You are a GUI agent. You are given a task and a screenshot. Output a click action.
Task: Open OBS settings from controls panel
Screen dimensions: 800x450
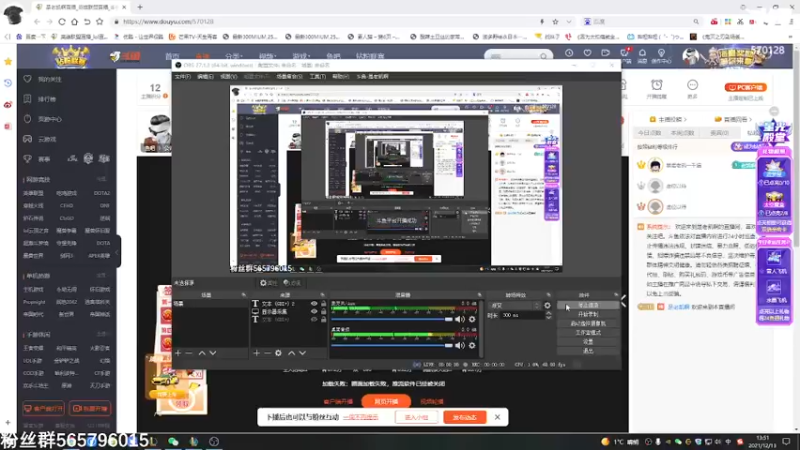[588, 342]
